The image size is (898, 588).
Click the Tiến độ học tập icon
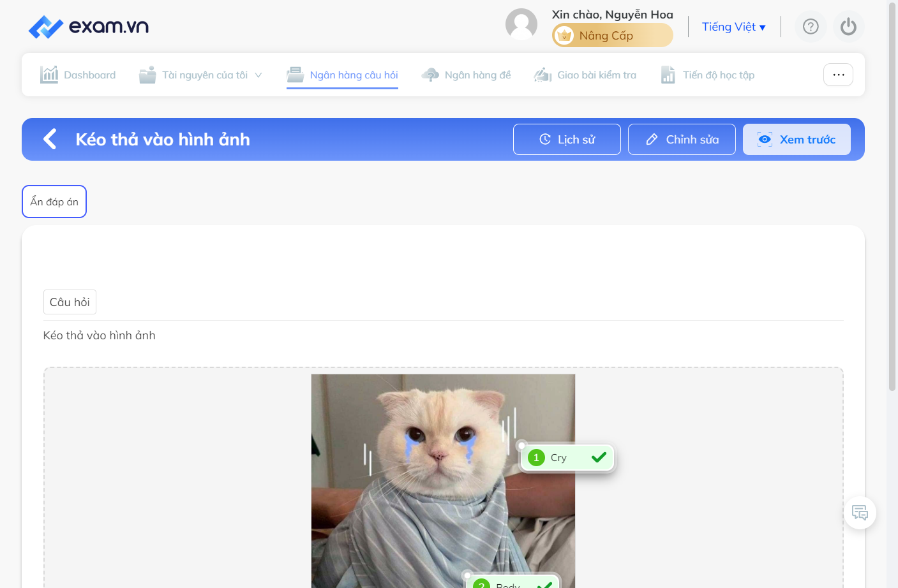pyautogui.click(x=668, y=75)
